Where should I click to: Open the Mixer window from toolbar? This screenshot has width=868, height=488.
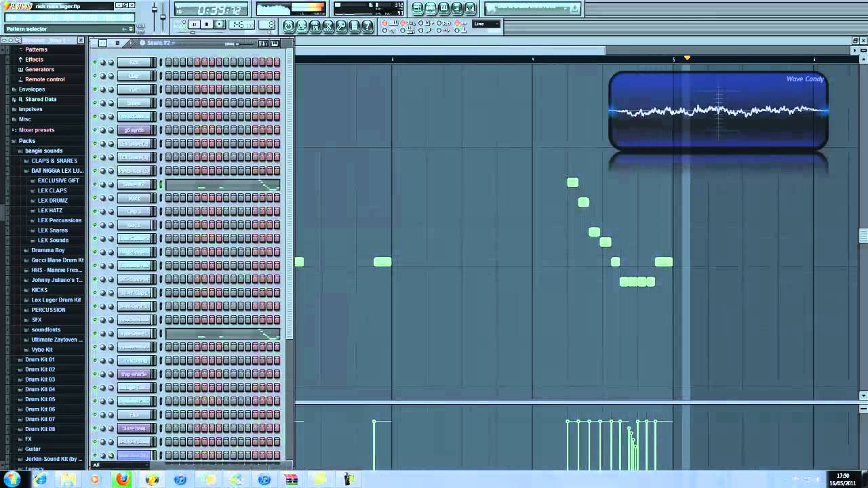(x=469, y=8)
